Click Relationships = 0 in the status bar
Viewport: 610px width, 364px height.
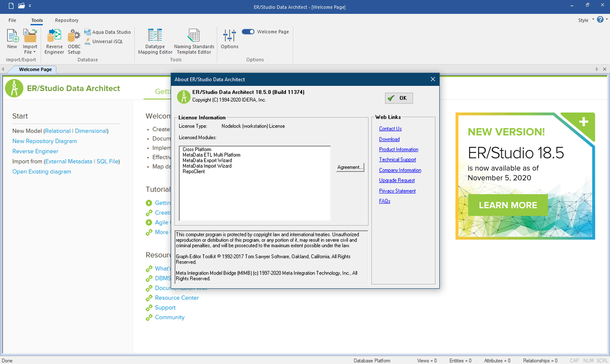point(540,361)
